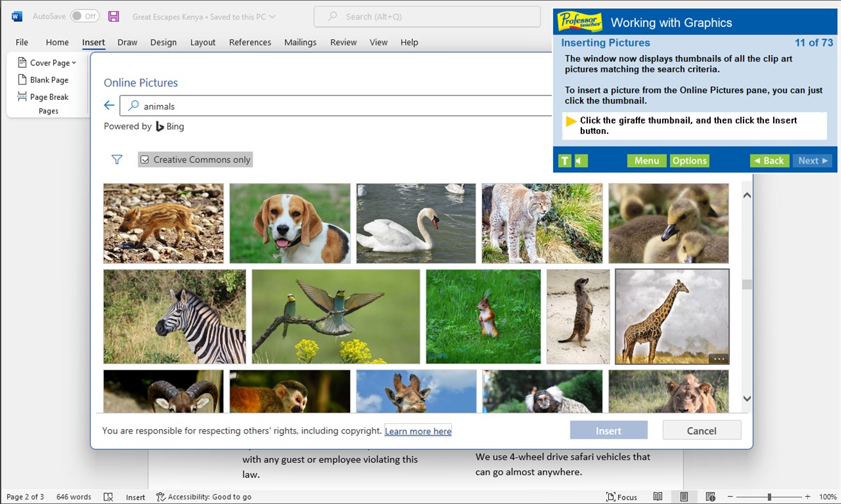Click the Read Mode icon in status bar
Viewport: 841px width, 504px height.
(x=657, y=496)
